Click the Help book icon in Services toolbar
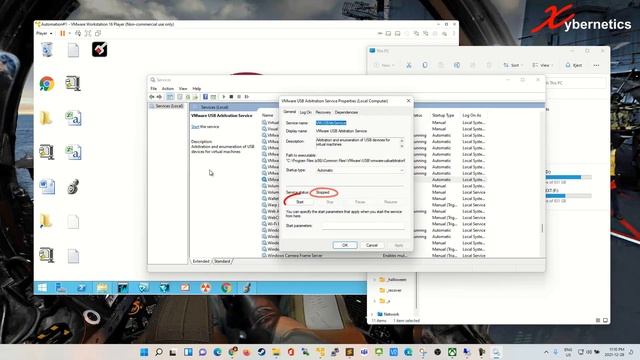This screenshot has height=360, width=640. (x=205, y=97)
